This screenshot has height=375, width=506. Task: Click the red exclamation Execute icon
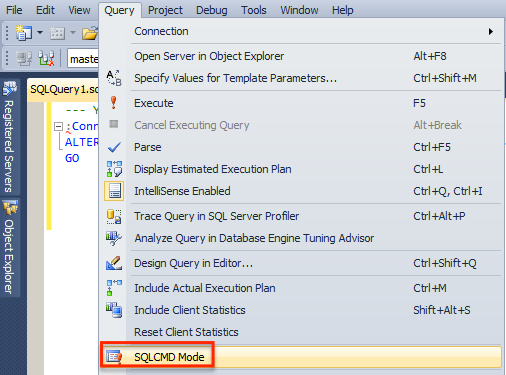click(x=114, y=103)
